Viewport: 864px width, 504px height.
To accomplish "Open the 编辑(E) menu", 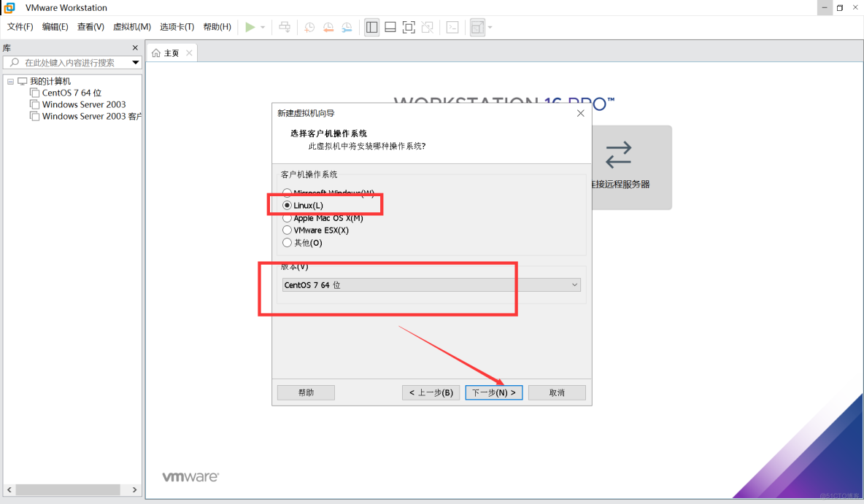I will pos(55,26).
